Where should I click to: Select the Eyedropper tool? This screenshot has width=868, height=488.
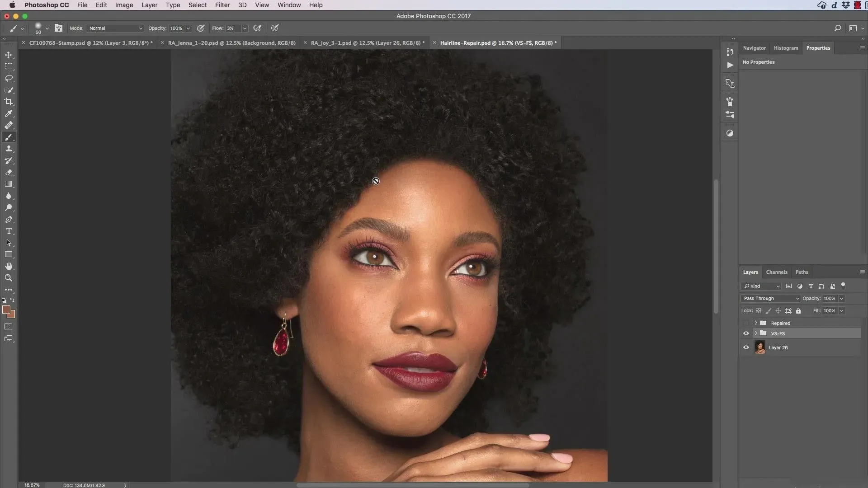pyautogui.click(x=9, y=113)
